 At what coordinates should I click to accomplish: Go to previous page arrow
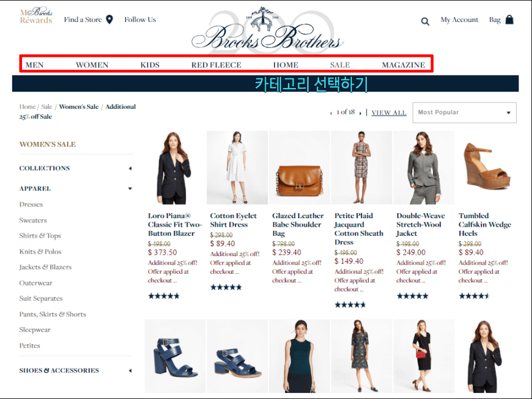click(x=331, y=113)
